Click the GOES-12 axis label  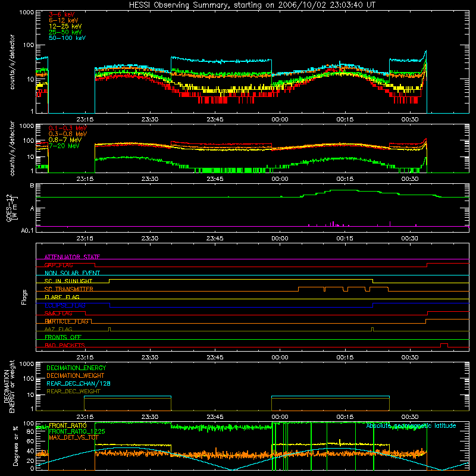(x=11, y=208)
